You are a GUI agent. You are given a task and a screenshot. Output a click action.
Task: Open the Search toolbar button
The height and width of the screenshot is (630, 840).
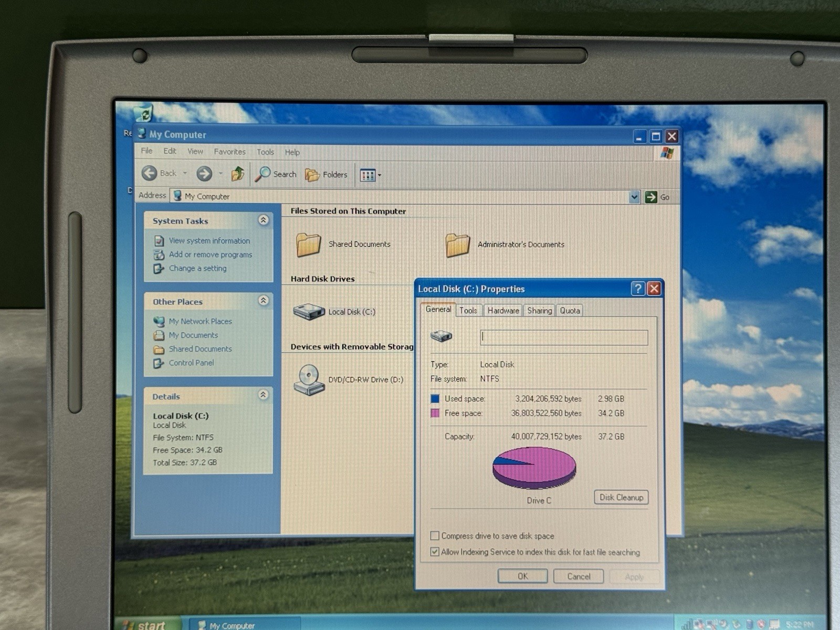tap(276, 174)
